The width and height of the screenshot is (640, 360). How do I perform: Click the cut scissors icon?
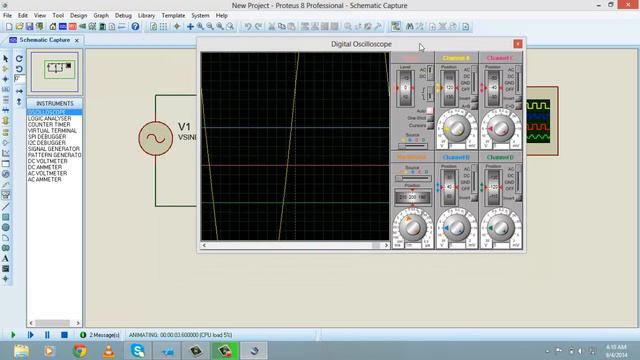[x=271, y=27]
